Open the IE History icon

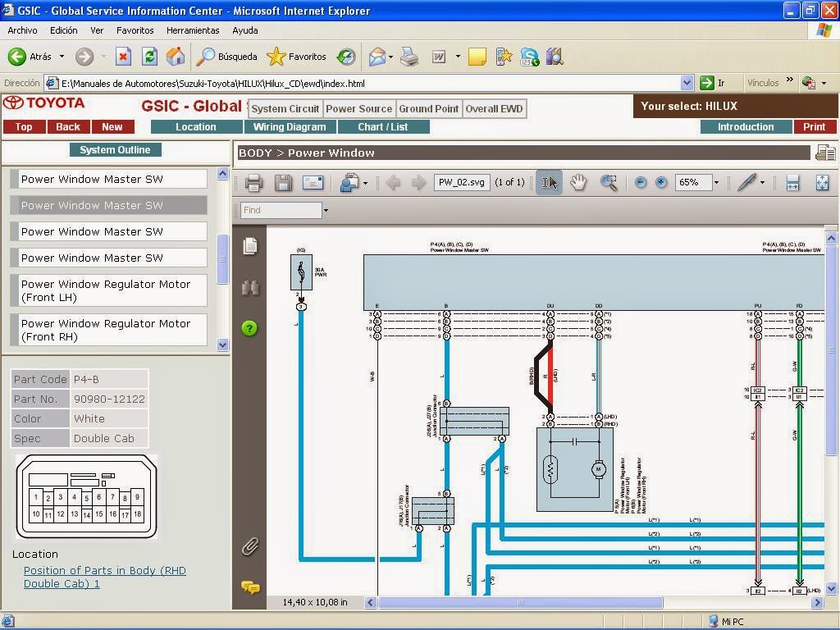(x=346, y=57)
